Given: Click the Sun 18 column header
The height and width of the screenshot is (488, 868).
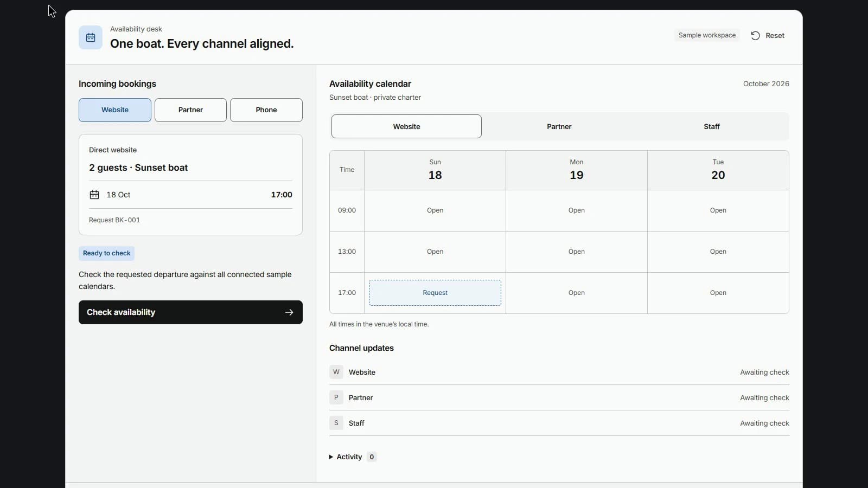Looking at the screenshot, I should [x=435, y=170].
